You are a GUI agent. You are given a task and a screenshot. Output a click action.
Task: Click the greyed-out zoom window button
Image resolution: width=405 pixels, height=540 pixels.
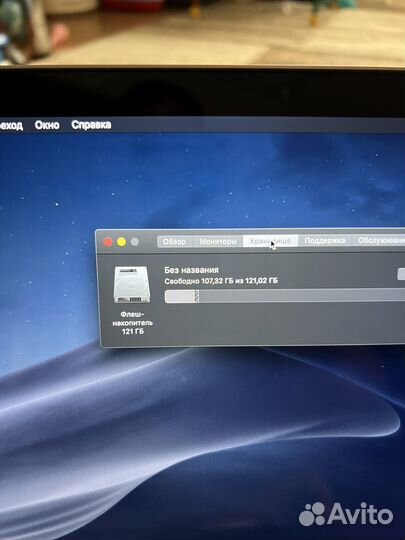(135, 241)
